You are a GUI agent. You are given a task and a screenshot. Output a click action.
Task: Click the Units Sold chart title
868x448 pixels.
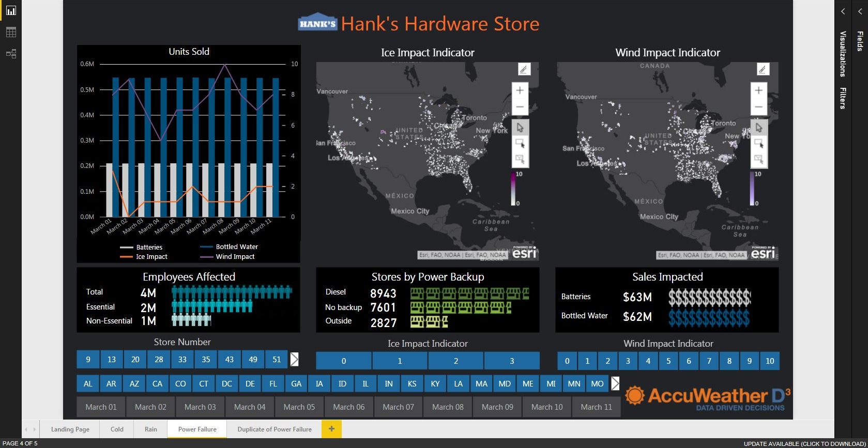[x=189, y=52]
